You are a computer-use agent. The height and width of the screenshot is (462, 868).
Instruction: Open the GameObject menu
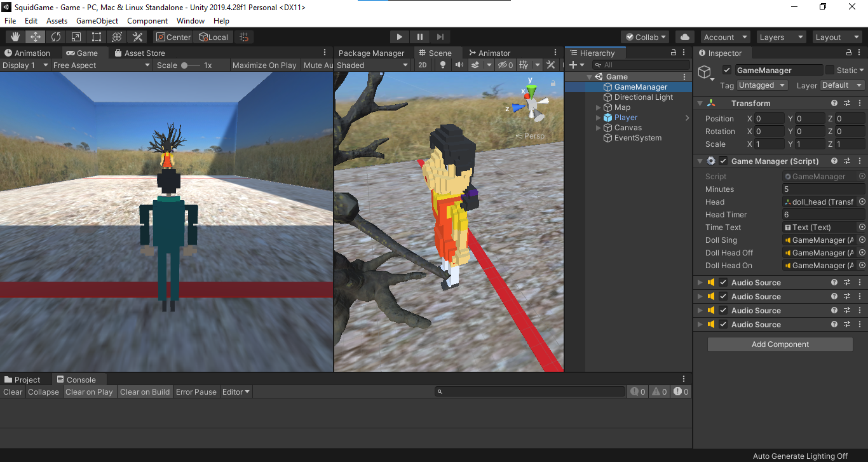point(97,20)
